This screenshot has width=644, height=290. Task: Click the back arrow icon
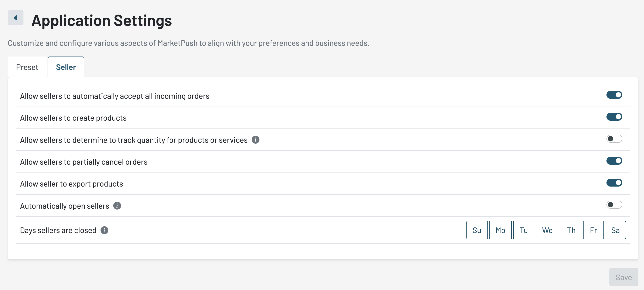point(15,18)
